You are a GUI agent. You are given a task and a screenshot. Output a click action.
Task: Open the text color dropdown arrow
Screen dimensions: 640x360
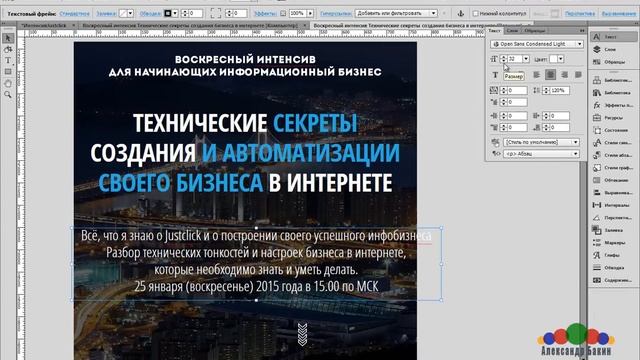(561, 59)
